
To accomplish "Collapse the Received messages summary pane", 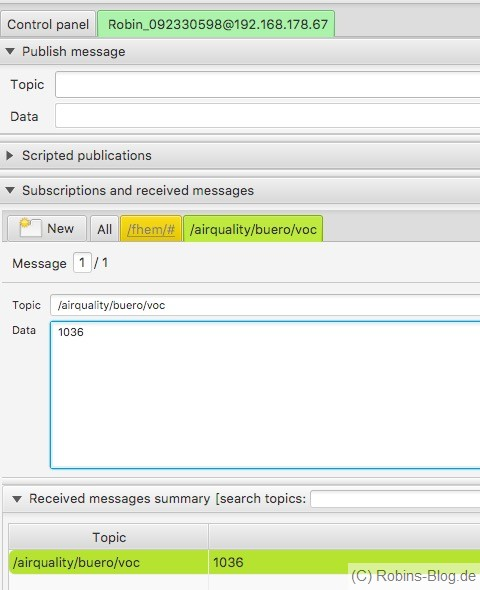I will [17, 499].
